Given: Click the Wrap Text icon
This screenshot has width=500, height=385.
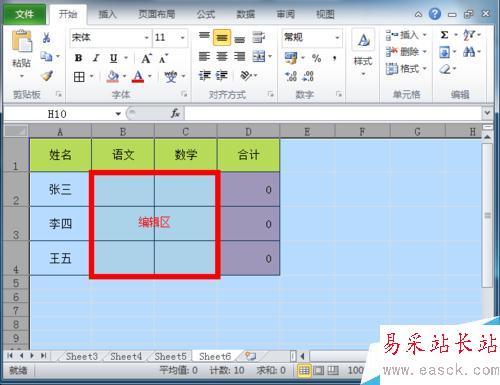Looking at the screenshot, I should click(258, 37).
